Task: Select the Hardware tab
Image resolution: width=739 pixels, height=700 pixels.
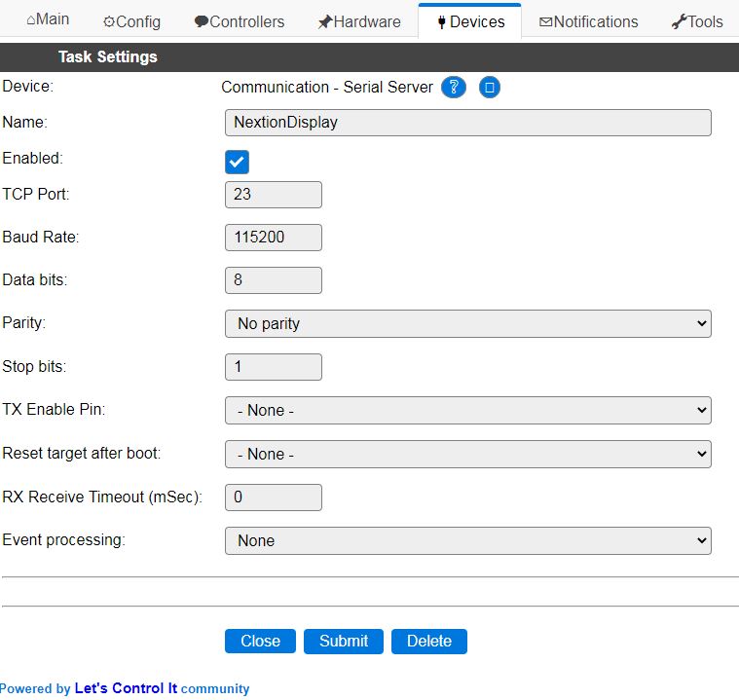Action: [x=358, y=21]
